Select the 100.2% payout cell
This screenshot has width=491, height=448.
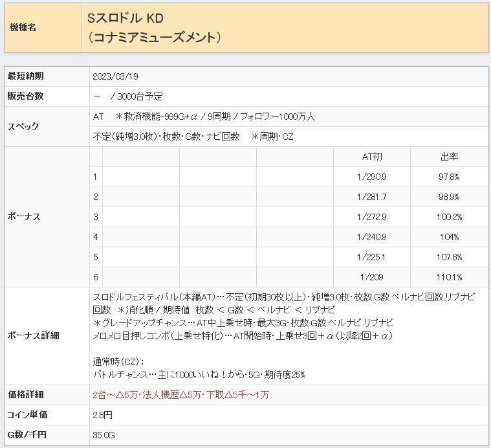449,217
